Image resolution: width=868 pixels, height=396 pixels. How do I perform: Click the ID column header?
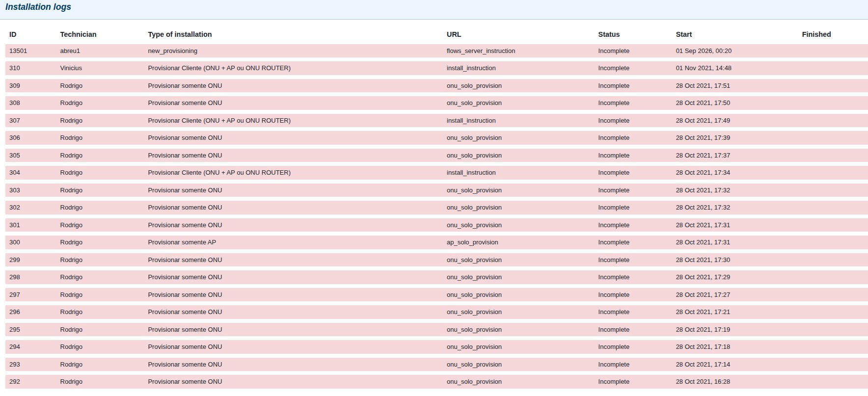click(13, 34)
